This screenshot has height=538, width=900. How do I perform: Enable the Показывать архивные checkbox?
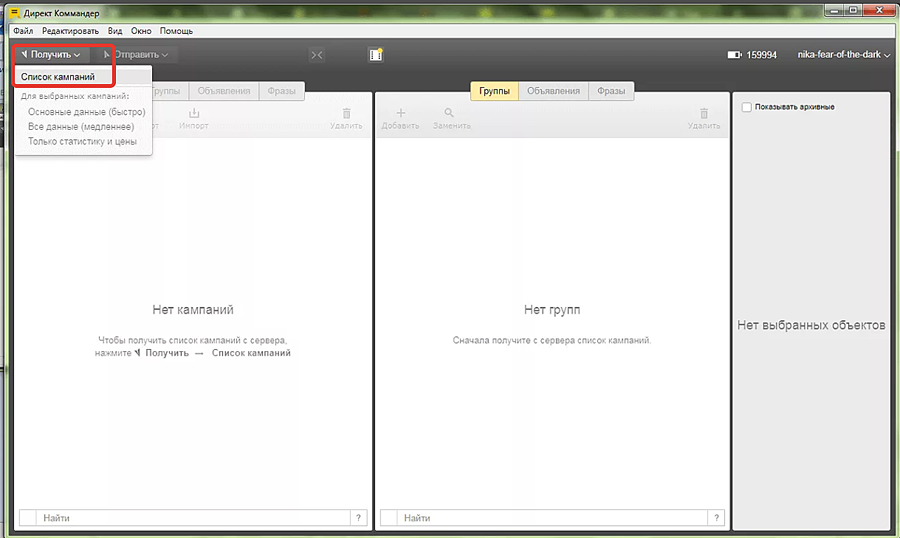pos(747,107)
